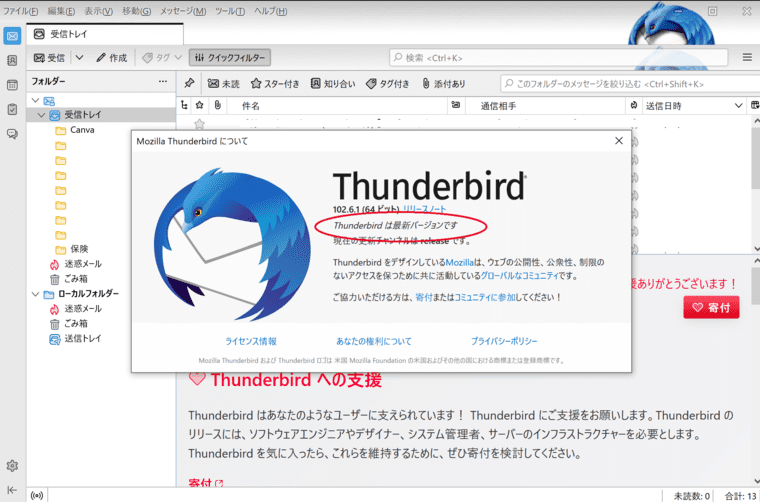Open settings gear in spaces toolbar
The height and width of the screenshot is (502, 760).
tap(12, 466)
